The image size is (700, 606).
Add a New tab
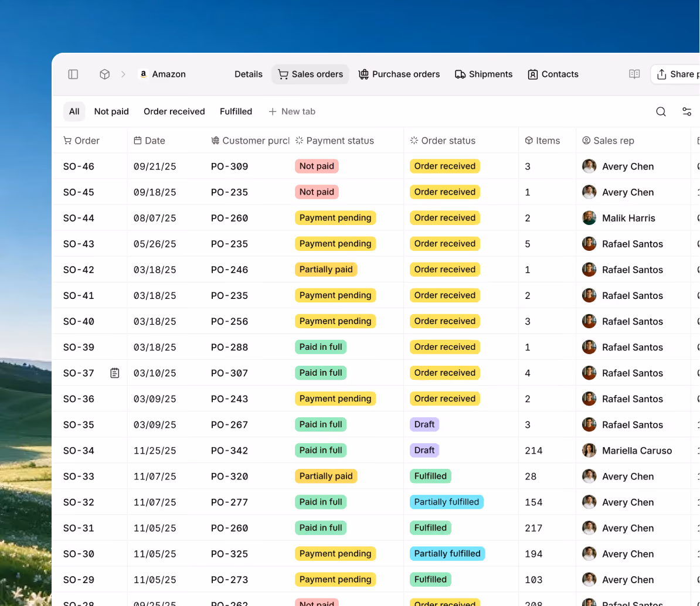pyautogui.click(x=292, y=111)
